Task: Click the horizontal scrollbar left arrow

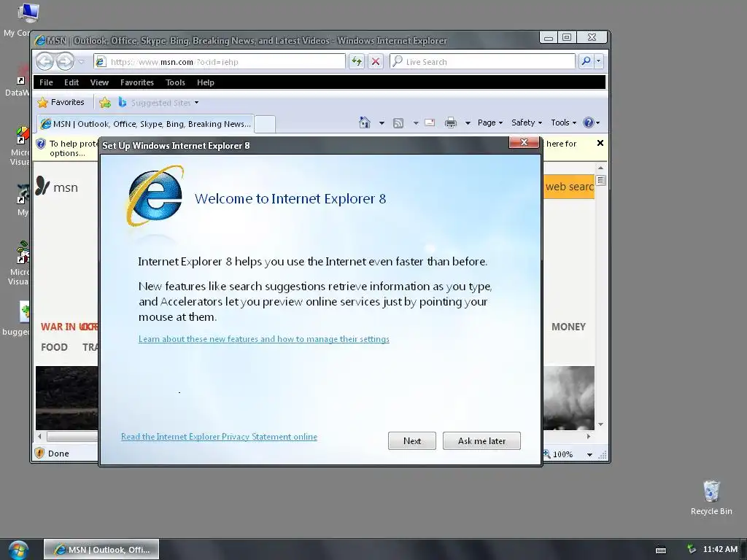Action: pos(39,436)
